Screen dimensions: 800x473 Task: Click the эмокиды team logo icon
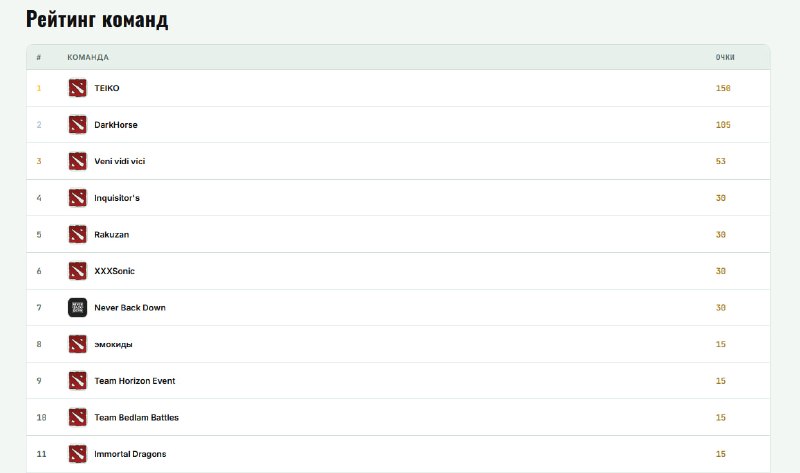[x=78, y=344]
